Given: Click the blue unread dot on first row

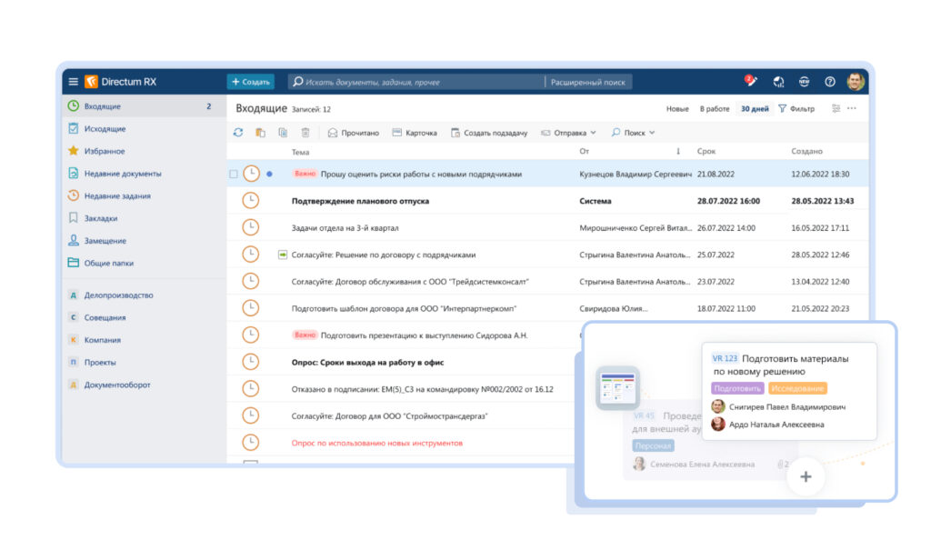Looking at the screenshot, I should pos(269,172).
